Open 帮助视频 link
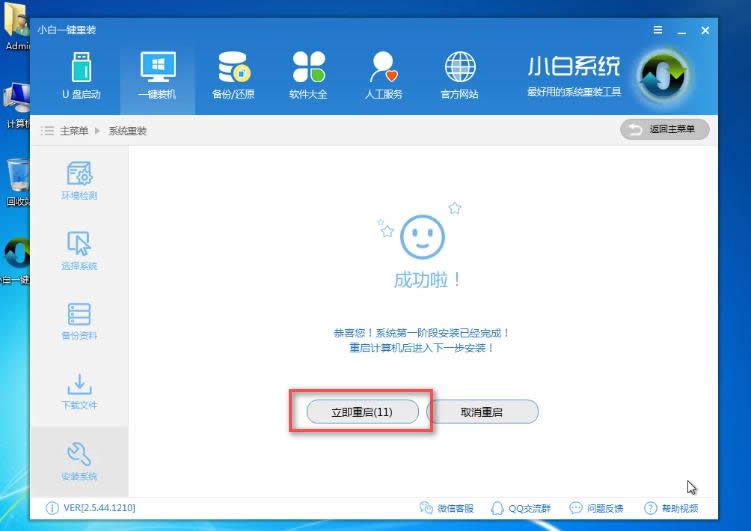The height and width of the screenshot is (531, 751). tap(671, 508)
